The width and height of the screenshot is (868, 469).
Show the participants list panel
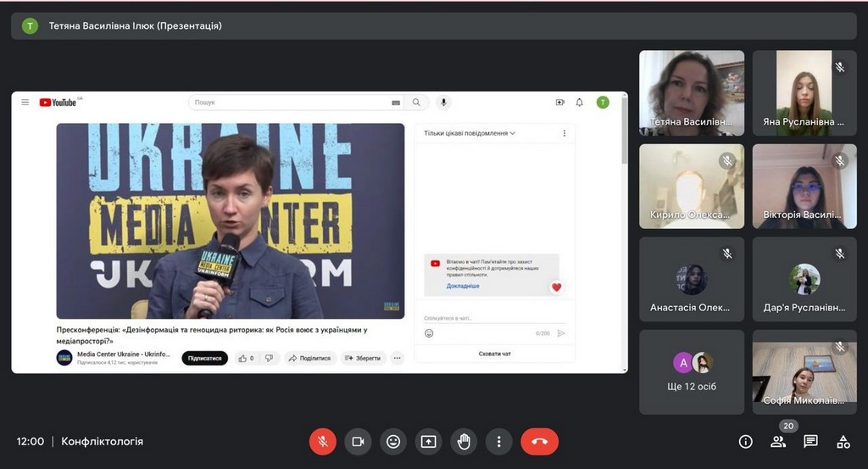click(x=778, y=441)
